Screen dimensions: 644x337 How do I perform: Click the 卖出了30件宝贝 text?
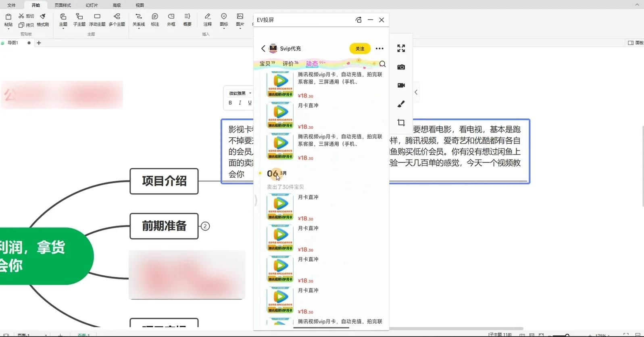tap(286, 187)
